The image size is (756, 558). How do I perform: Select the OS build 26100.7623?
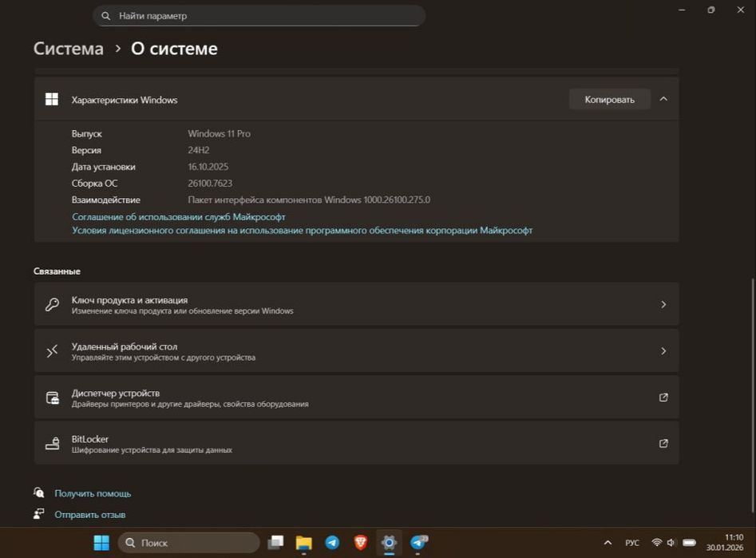210,184
